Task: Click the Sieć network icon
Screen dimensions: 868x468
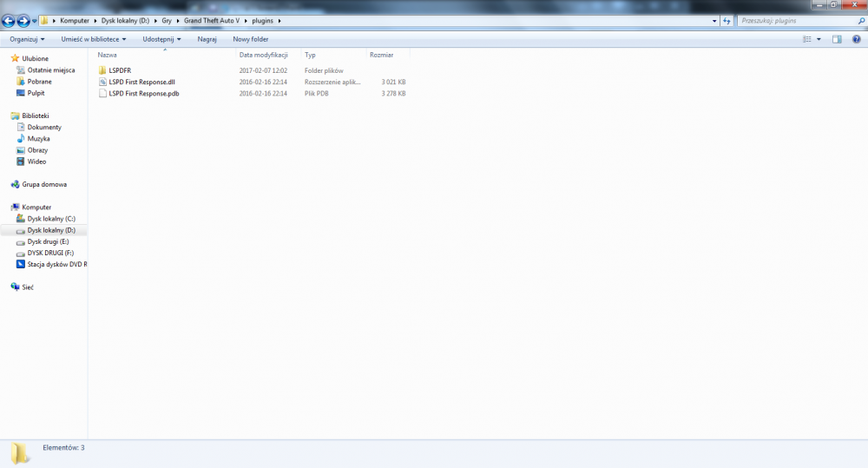Action: click(15, 287)
